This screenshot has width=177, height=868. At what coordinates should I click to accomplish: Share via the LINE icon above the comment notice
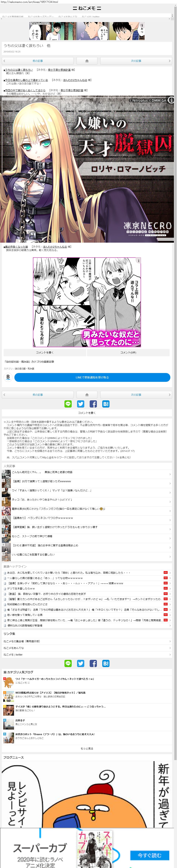click(68, 404)
